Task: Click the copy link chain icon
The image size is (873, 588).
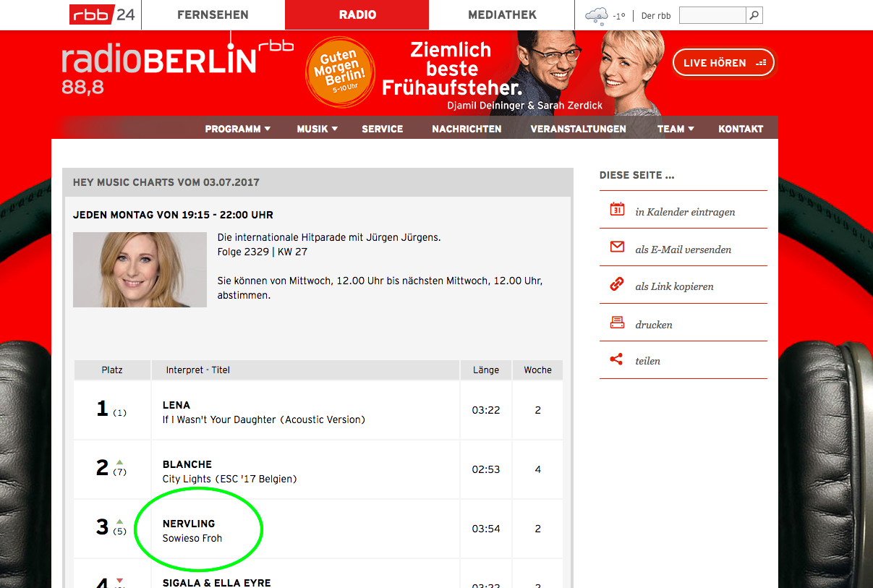Action: (x=617, y=285)
